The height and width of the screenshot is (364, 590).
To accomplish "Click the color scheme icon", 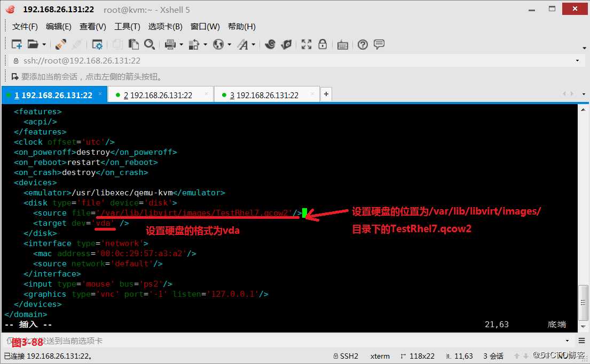I will [x=194, y=44].
